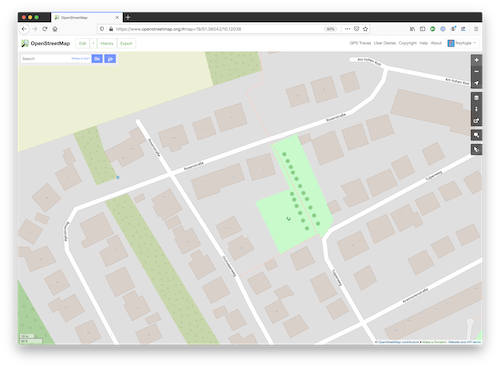The height and width of the screenshot is (368, 500).
Task: Open the Share map panel
Action: (476, 120)
